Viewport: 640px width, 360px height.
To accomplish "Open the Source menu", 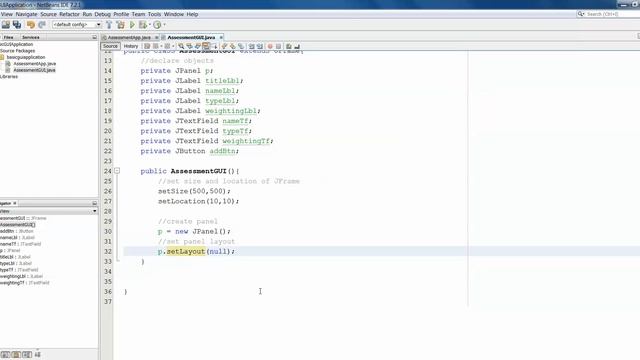I will [48, 14].
